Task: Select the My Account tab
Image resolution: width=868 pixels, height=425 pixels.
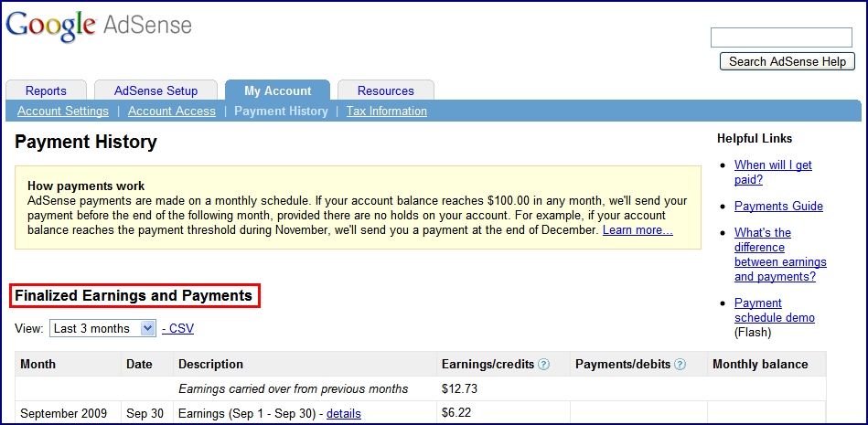Action: click(x=278, y=90)
